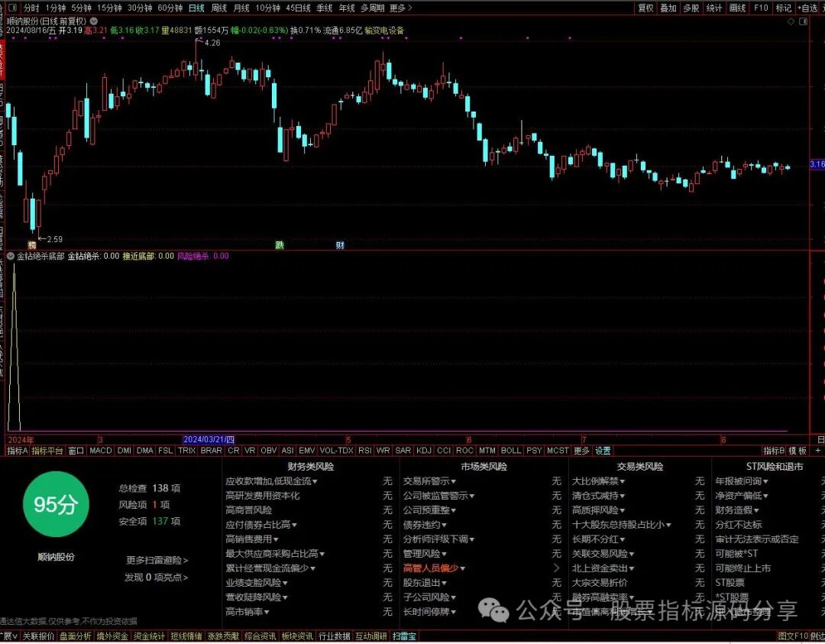
Task: Click the 3.16 price tag on right axis
Action: (817, 165)
